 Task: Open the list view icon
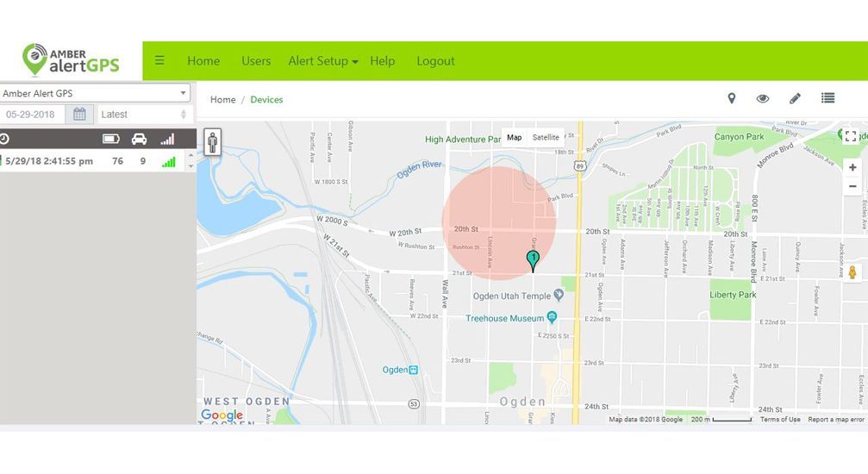[827, 98]
